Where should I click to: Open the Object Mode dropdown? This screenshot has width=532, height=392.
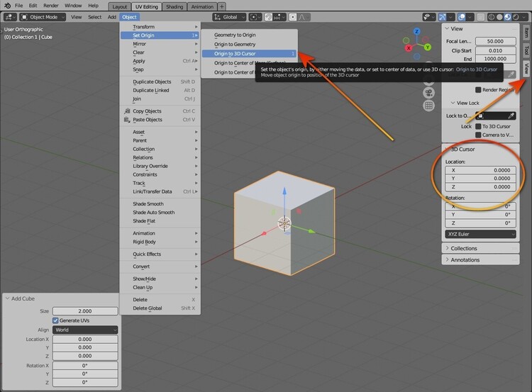click(x=42, y=16)
